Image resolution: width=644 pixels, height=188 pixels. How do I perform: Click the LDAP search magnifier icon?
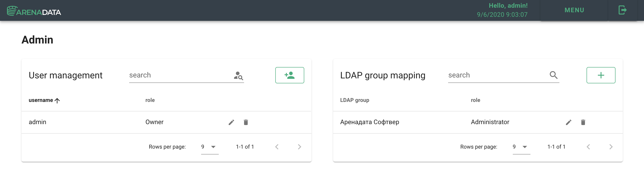[554, 75]
